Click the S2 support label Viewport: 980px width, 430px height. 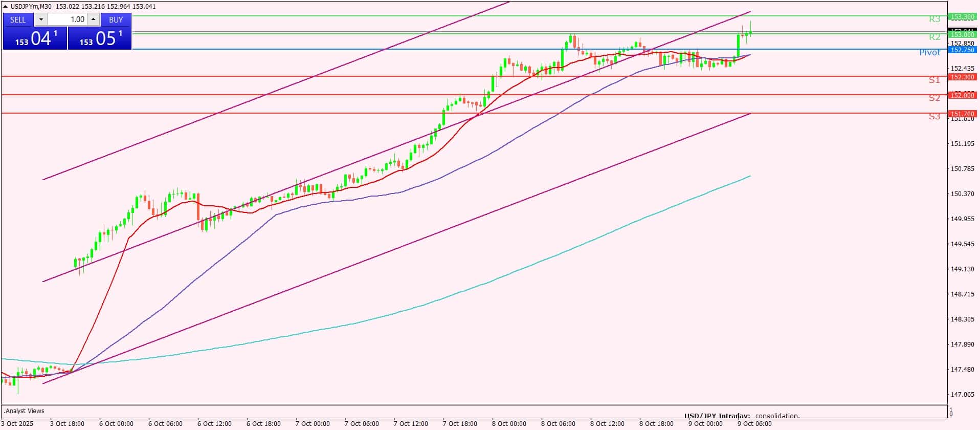934,98
